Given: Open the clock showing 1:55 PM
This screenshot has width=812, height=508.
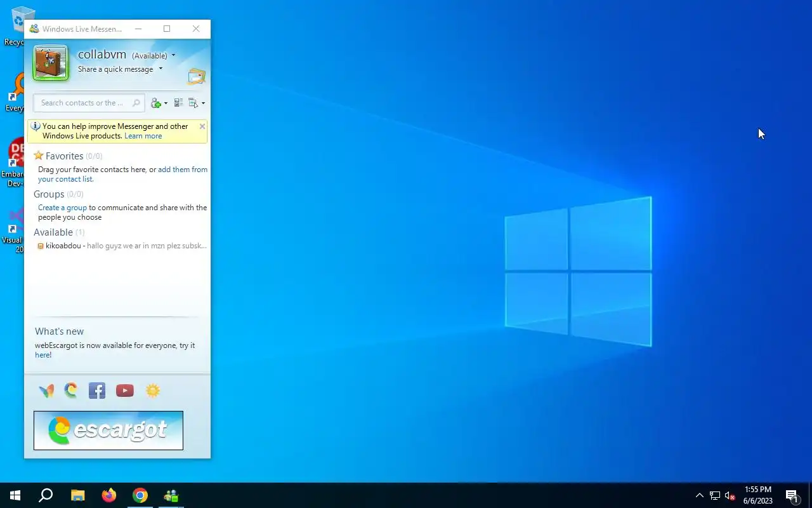Looking at the screenshot, I should pyautogui.click(x=758, y=495).
